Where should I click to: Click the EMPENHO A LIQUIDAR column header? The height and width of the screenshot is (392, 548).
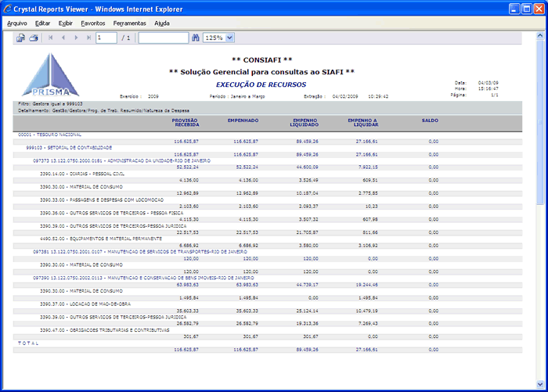click(363, 123)
